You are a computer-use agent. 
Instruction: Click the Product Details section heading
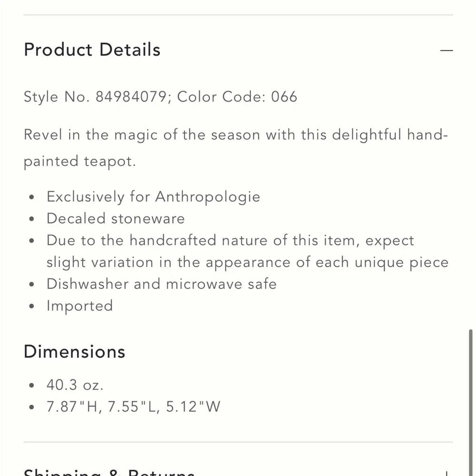point(92,50)
